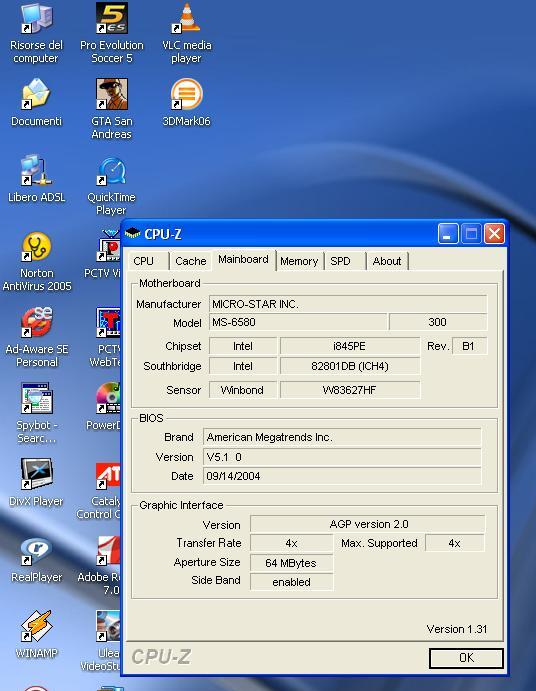The height and width of the screenshot is (691, 536).
Task: Click model value MS-6580
Action: (x=298, y=322)
